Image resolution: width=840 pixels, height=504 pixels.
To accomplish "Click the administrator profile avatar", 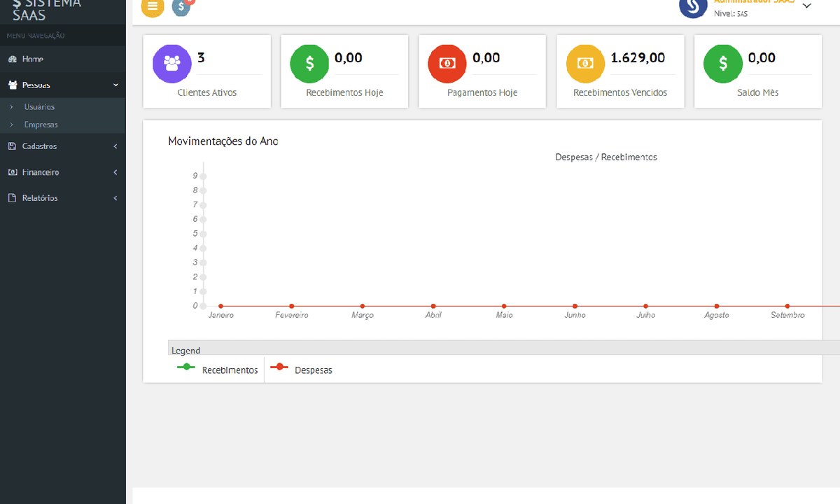I will pos(693,6).
